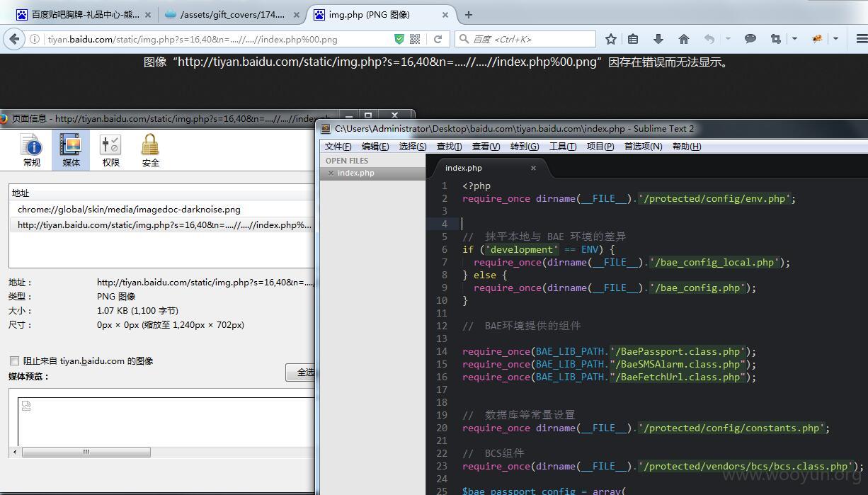Screen dimensions: 868x495
Task: Open 首选项(N) menu in Sublime Text
Action: tap(643, 147)
